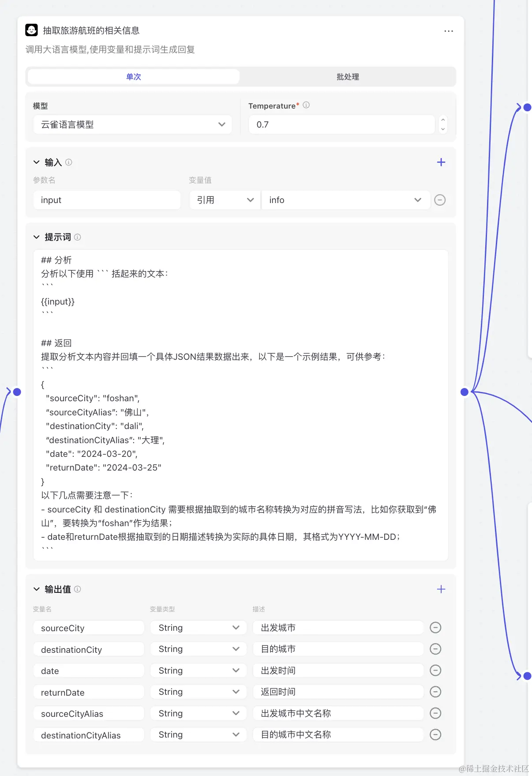Click the info icon beside 提示词
This screenshot has height=776, width=532.
(78, 237)
